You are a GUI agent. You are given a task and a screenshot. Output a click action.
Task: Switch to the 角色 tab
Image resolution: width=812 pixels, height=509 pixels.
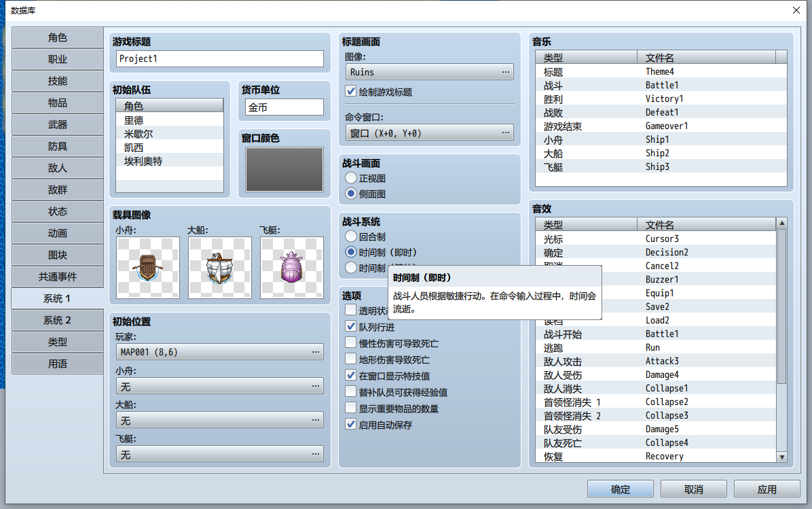coord(58,37)
